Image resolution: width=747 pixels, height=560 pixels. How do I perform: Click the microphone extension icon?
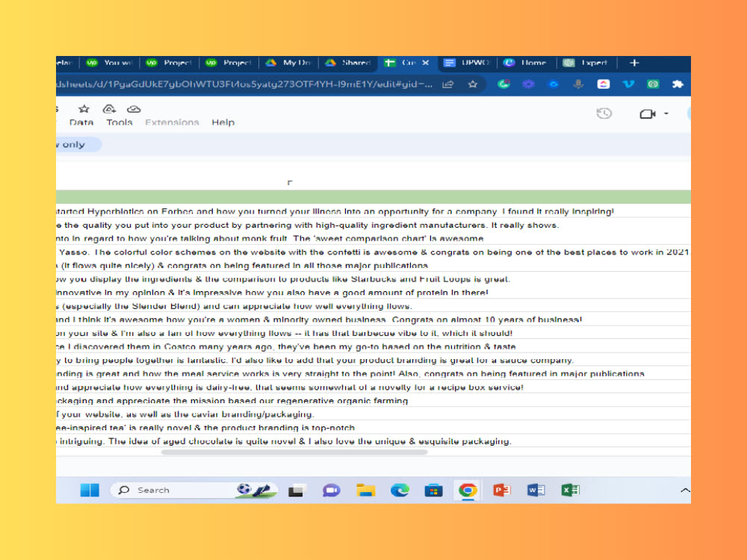[577, 85]
